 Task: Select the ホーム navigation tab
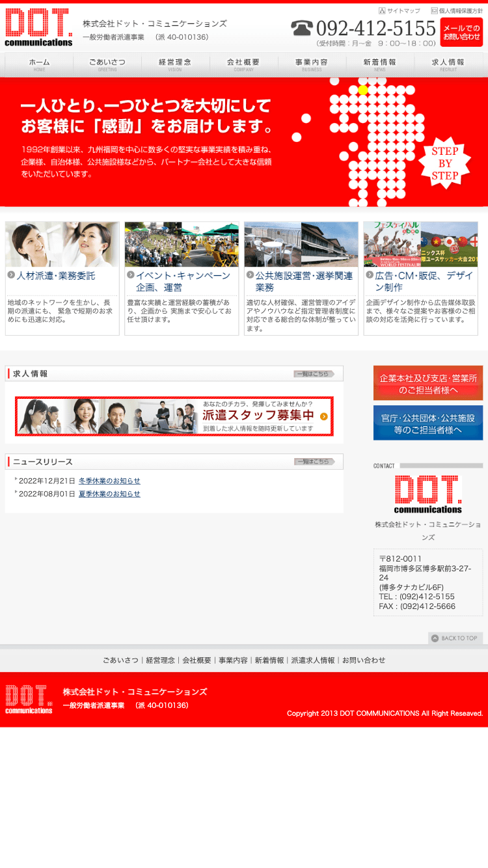pyautogui.click(x=39, y=64)
